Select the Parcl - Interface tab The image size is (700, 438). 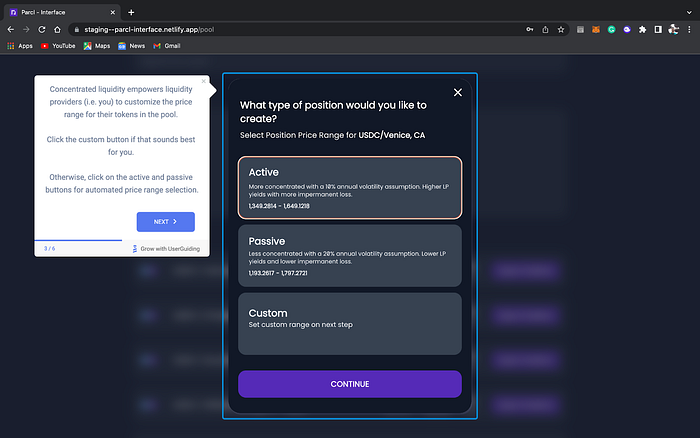click(x=62, y=13)
